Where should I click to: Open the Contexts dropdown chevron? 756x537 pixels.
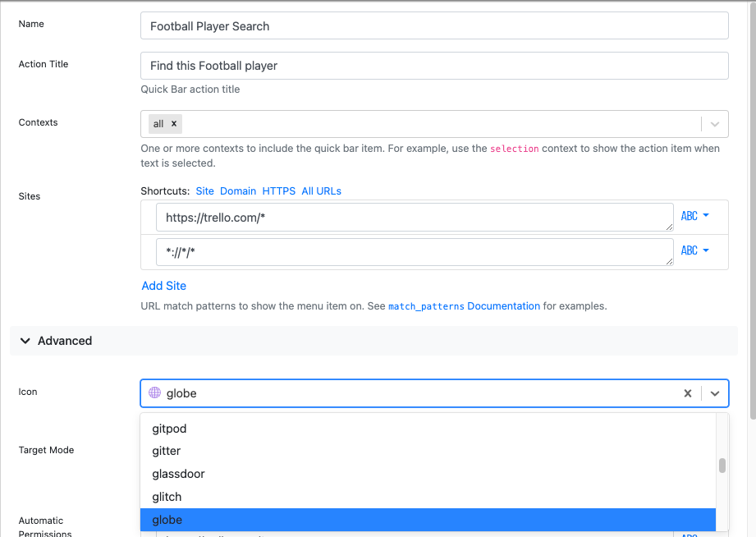(x=713, y=123)
